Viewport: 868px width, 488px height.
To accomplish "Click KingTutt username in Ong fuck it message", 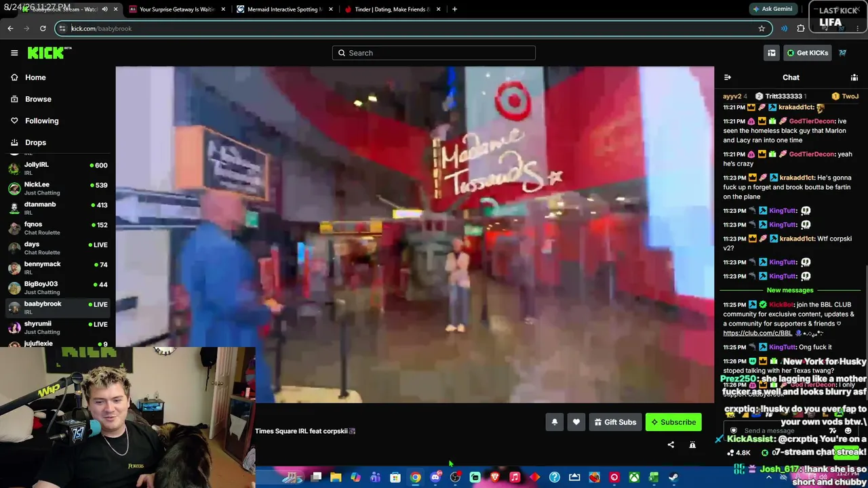I will coord(783,347).
